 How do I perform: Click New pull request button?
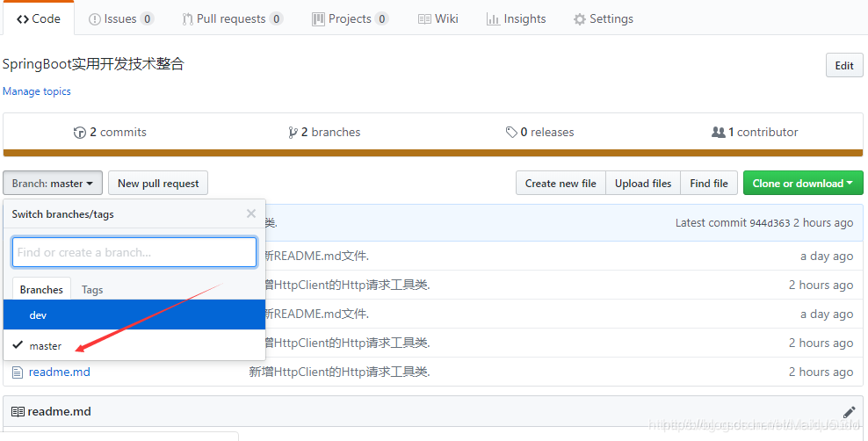pyautogui.click(x=158, y=183)
